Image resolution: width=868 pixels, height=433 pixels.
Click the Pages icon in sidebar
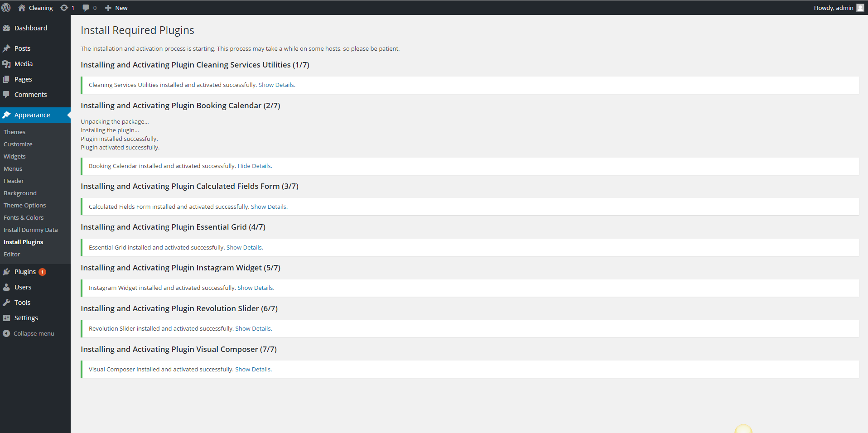[6, 79]
